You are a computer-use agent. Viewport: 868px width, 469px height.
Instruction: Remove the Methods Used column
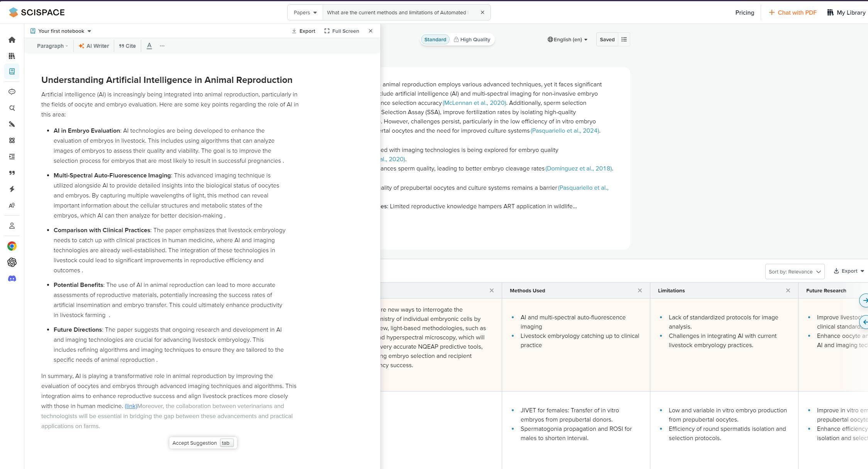coord(640,290)
